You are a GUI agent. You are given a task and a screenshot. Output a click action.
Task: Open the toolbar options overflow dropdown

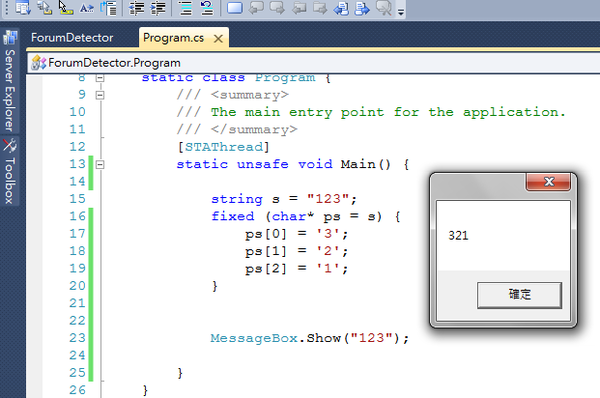click(x=401, y=11)
